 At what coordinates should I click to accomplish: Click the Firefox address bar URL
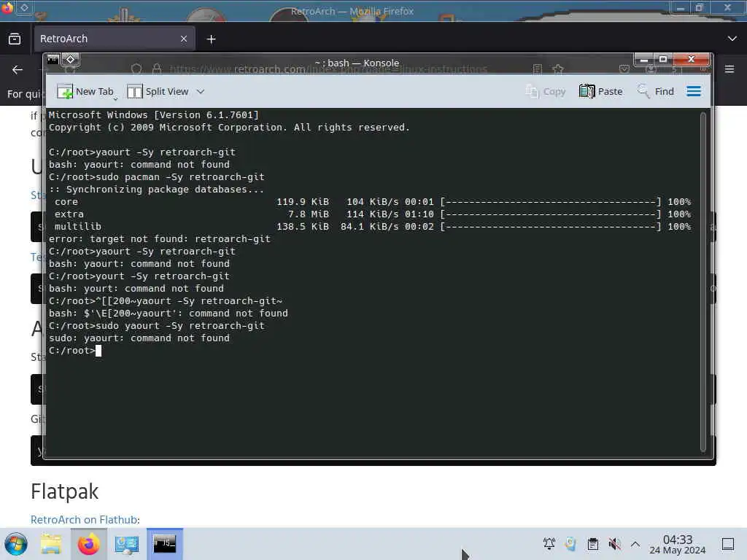click(329, 69)
